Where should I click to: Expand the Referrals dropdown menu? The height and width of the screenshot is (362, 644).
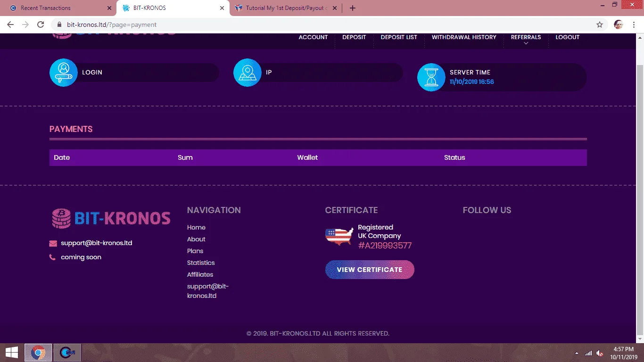(x=526, y=40)
